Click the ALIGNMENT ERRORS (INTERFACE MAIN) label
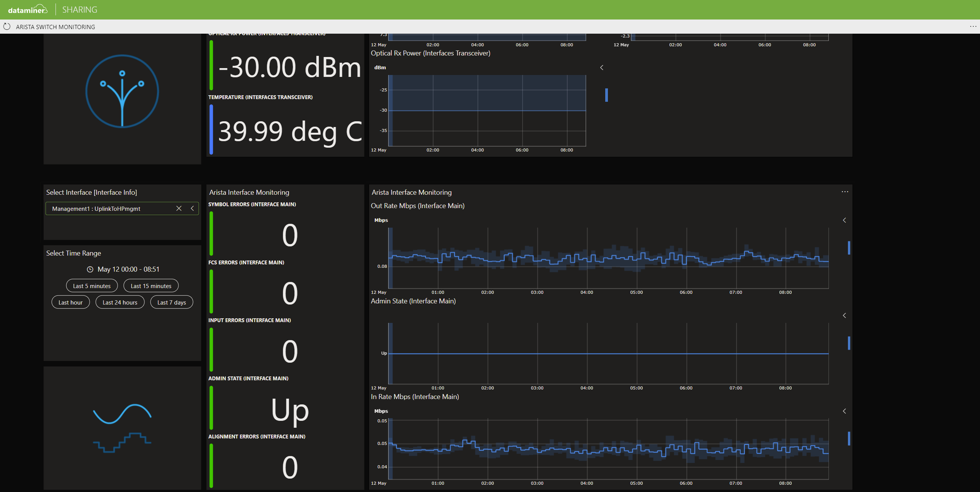 click(x=257, y=437)
